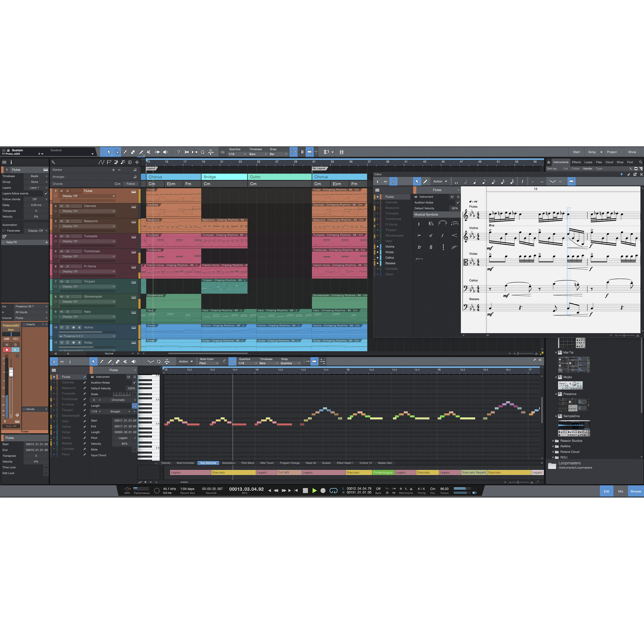Switch the Editor to score view via clef icon
The width and height of the screenshot is (644, 644).
[x=394, y=181]
